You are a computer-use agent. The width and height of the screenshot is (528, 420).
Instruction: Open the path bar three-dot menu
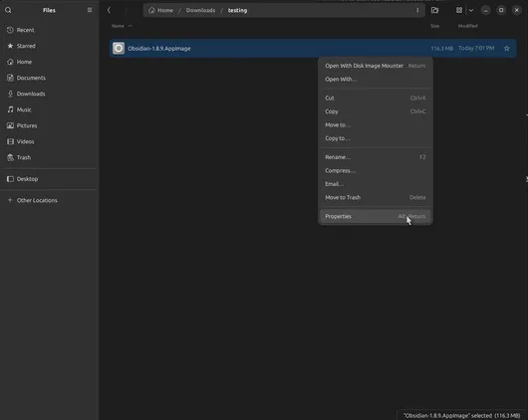[417, 10]
